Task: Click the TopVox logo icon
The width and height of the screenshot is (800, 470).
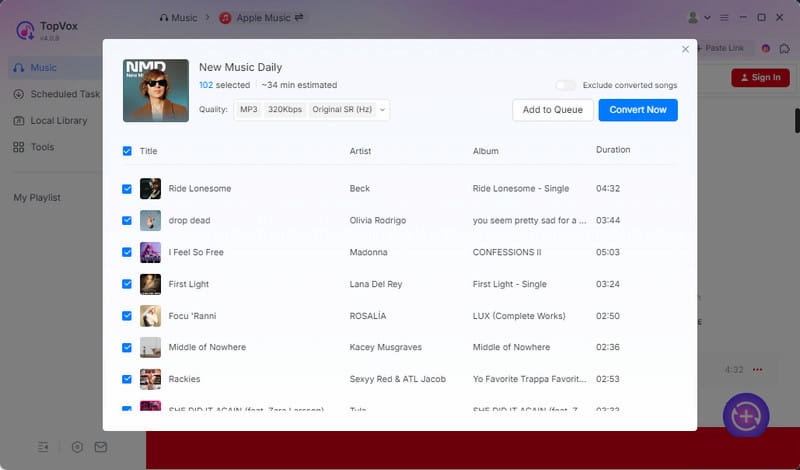Action: [25, 30]
